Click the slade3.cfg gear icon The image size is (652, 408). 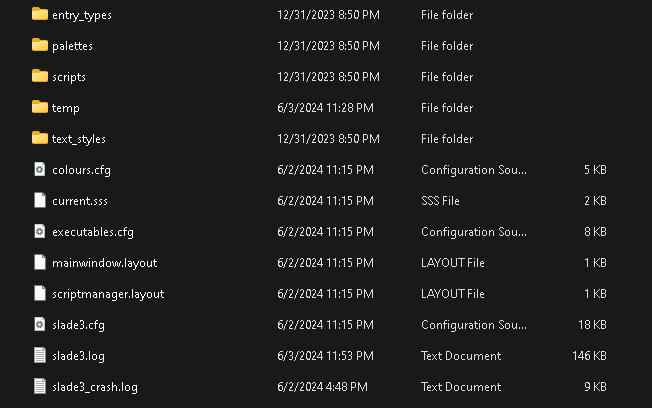click(40, 324)
